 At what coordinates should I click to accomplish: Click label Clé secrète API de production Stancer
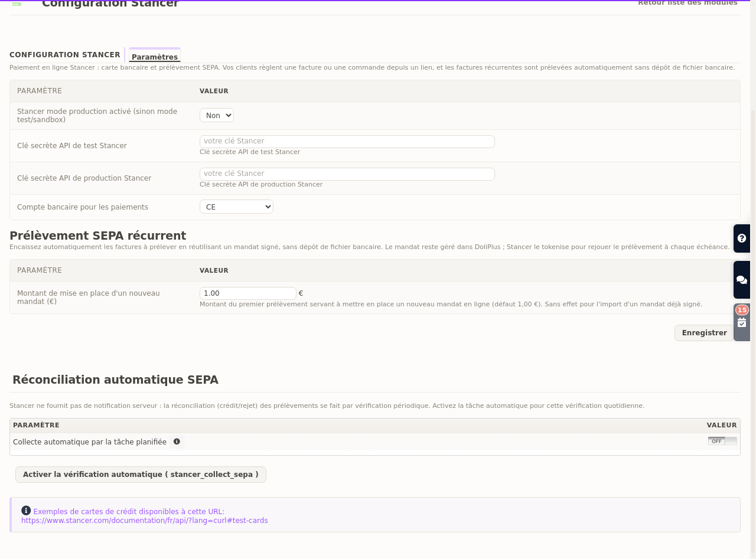[x=84, y=178]
